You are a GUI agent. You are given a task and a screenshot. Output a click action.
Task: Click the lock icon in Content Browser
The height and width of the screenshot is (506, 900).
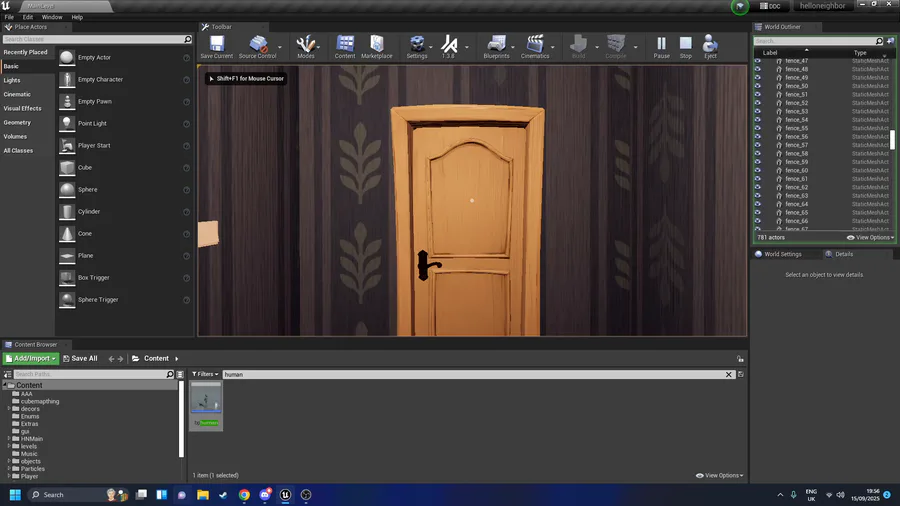(740, 359)
